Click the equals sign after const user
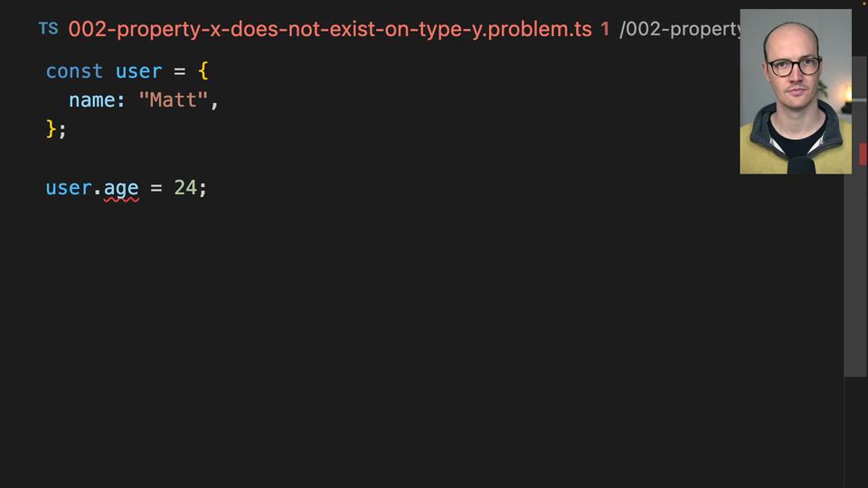868x488 pixels. [180, 70]
